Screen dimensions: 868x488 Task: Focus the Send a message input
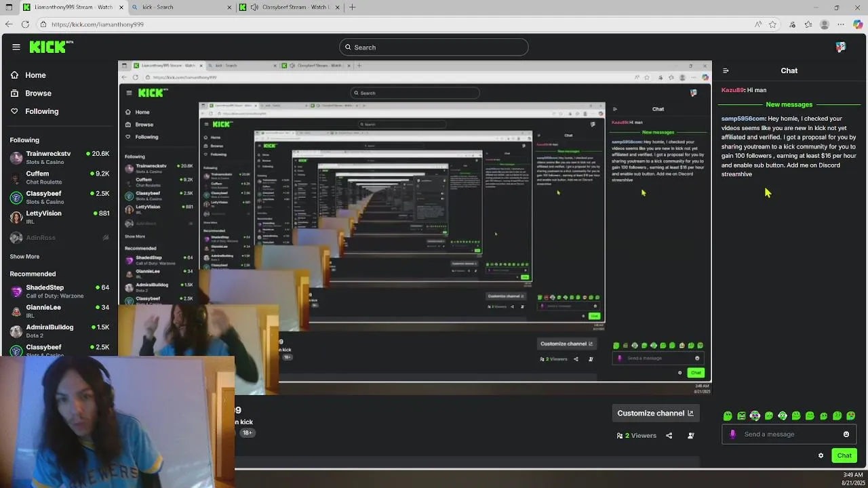[x=790, y=434]
